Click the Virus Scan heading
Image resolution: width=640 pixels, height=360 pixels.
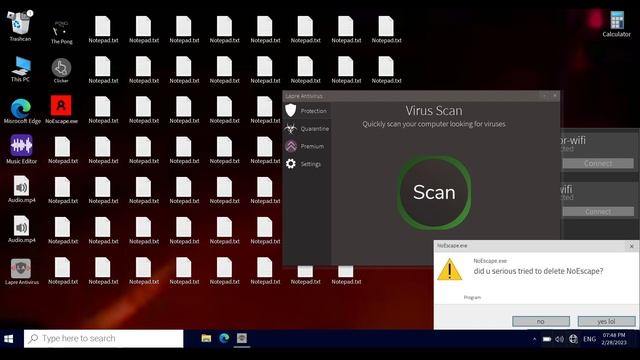pyautogui.click(x=434, y=111)
